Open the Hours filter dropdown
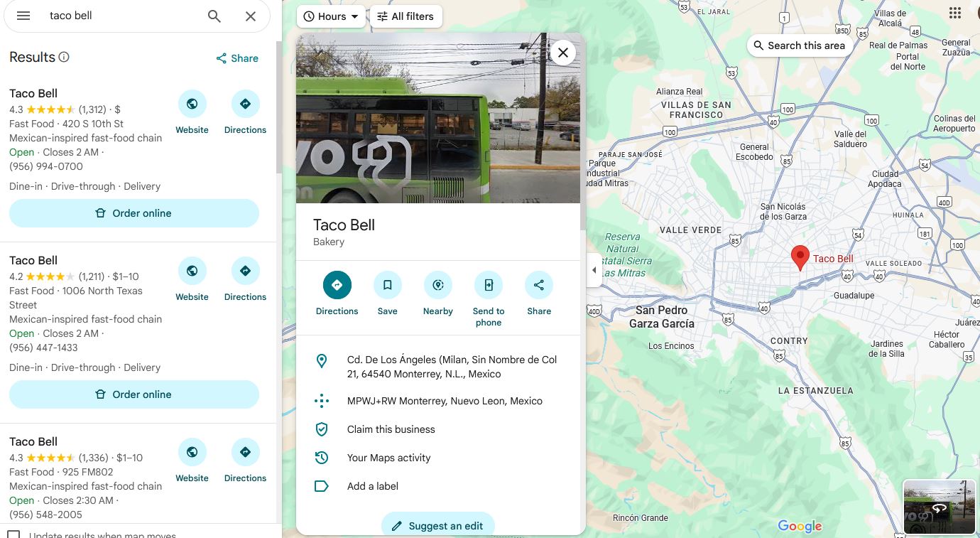The height and width of the screenshot is (538, 980). (x=332, y=16)
